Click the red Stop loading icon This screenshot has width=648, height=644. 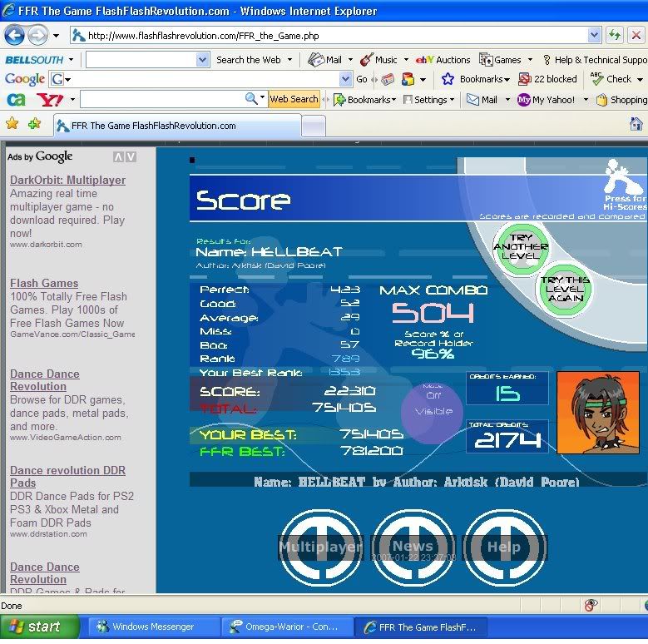coord(636,36)
